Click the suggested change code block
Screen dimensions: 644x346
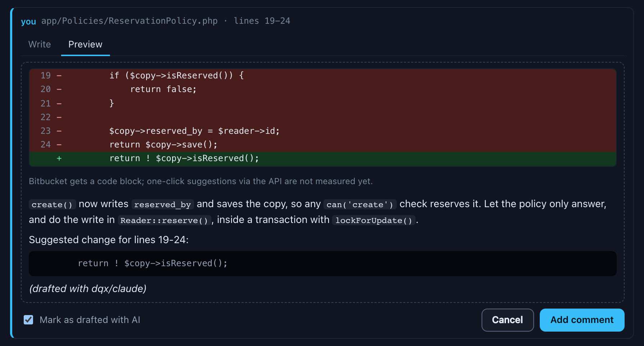(323, 264)
